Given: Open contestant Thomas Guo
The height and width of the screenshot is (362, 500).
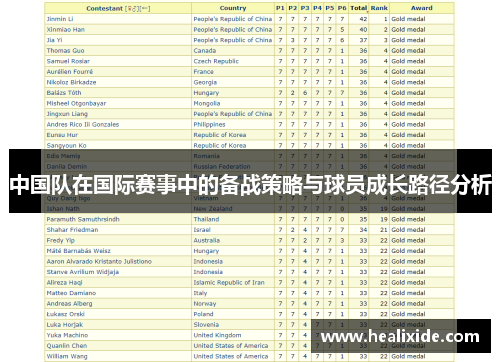Looking at the screenshot, I should [x=65, y=51].
